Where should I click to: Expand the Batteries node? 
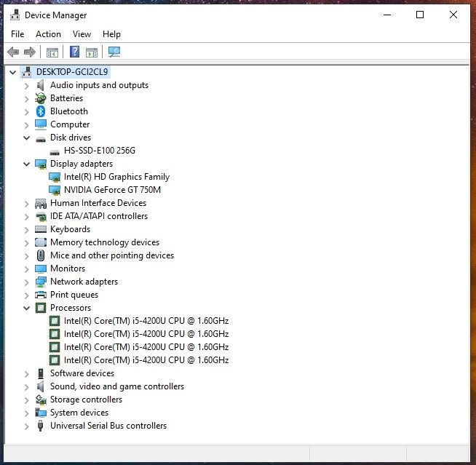click(x=27, y=99)
